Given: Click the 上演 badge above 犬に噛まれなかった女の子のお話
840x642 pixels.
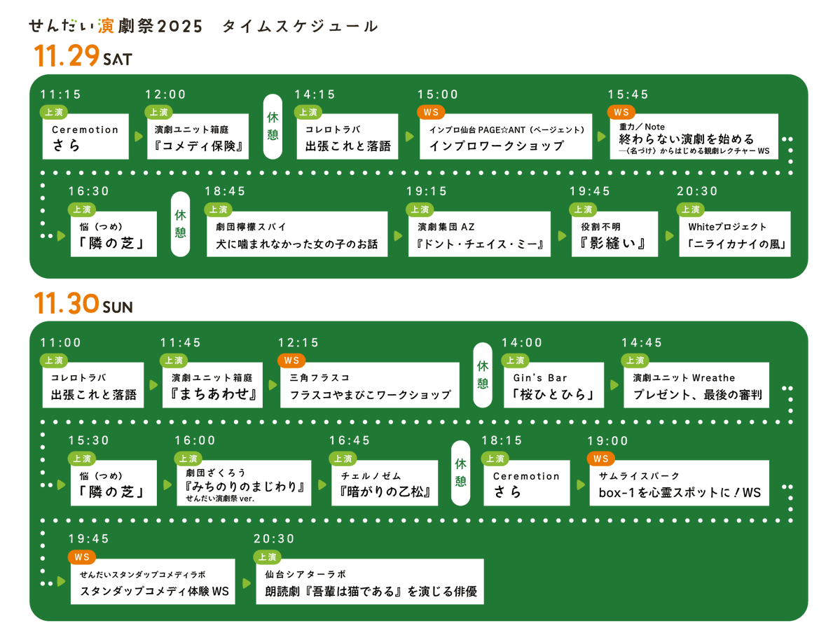Looking at the screenshot, I should pyautogui.click(x=218, y=209).
